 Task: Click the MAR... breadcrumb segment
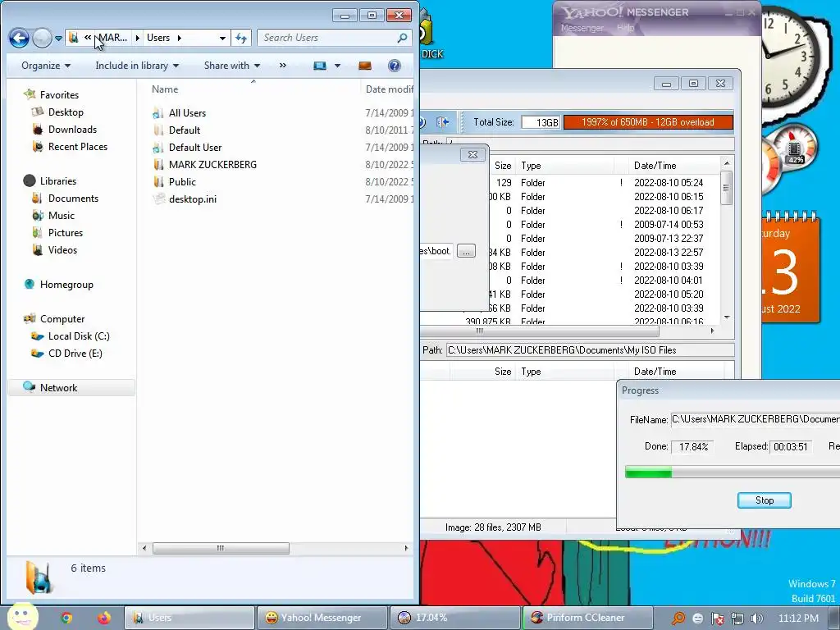pos(112,38)
